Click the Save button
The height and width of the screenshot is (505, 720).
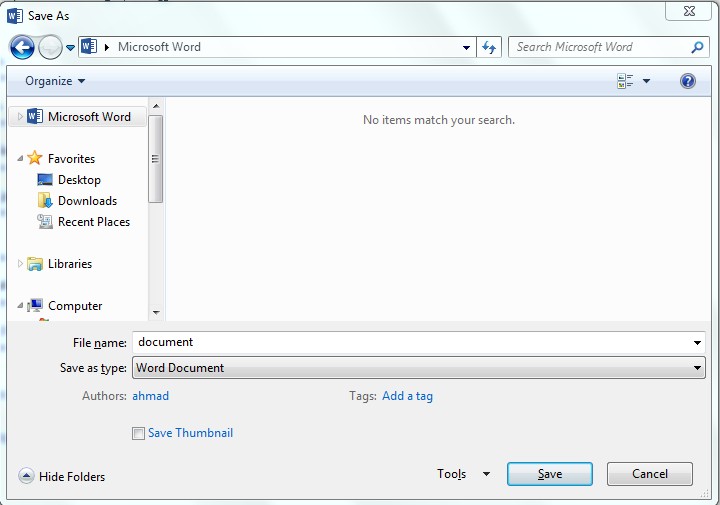coord(550,474)
